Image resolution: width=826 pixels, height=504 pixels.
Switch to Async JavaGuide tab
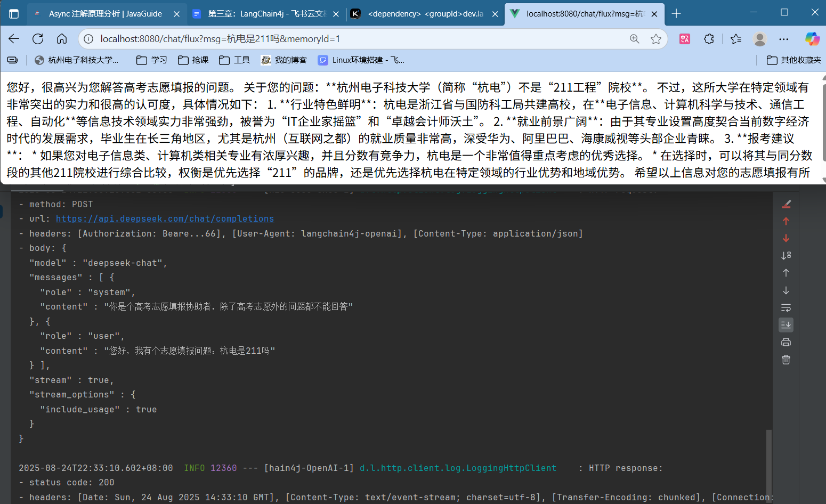click(x=106, y=14)
